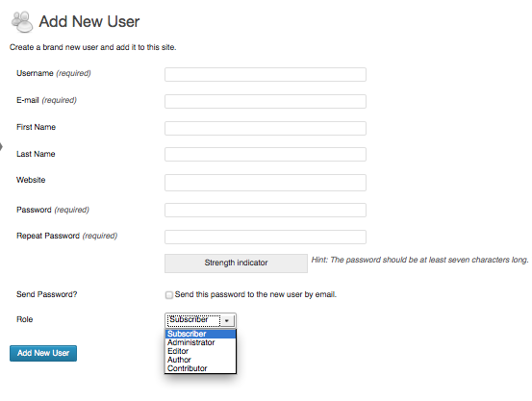The height and width of the screenshot is (401, 532).
Task: Choose Administrator from the role list
Action: click(200, 342)
